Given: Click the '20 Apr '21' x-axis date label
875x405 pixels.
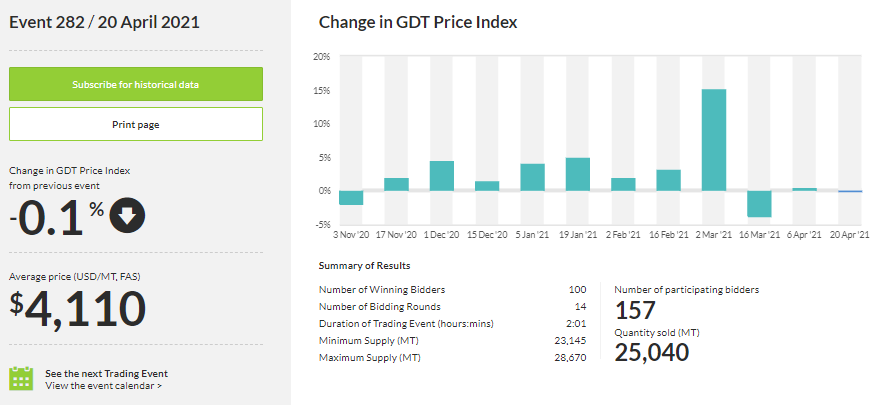Looking at the screenshot, I should click(849, 235).
